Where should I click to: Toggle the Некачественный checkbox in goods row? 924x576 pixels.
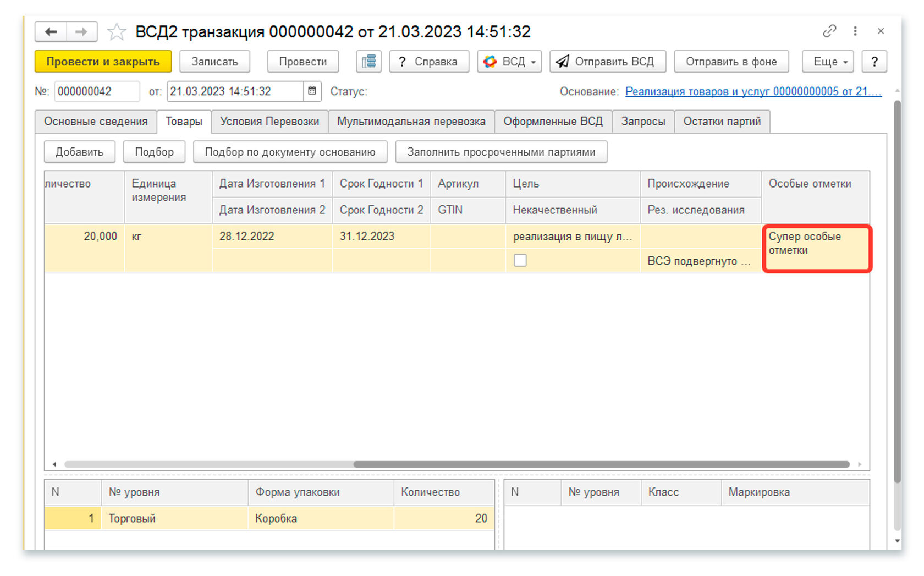pyautogui.click(x=520, y=260)
